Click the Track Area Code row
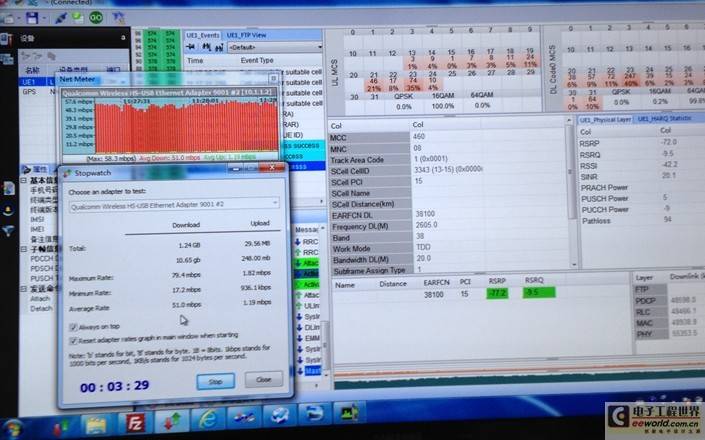Viewport: 705px width, 440px height. (x=450, y=160)
